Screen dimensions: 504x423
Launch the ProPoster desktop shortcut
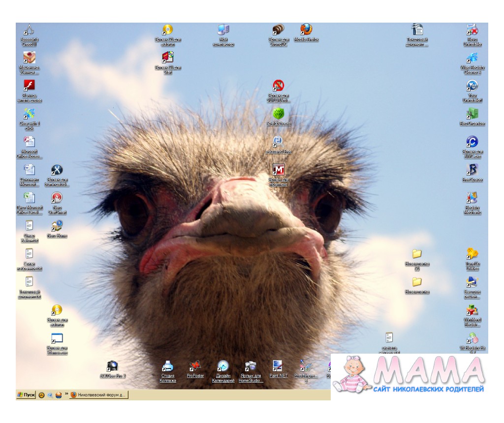point(195,366)
